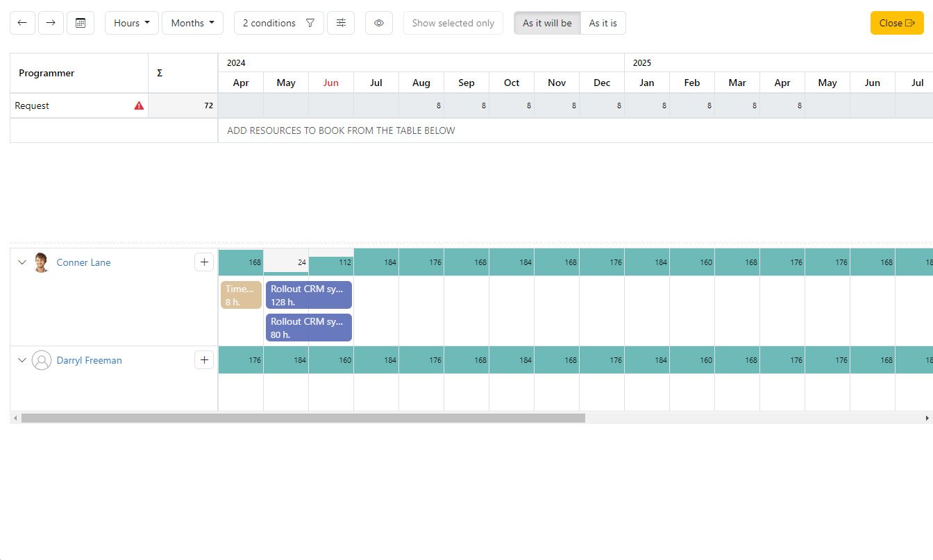Screen dimensions: 933x560
Task: Select the Request row label
Action: point(32,105)
